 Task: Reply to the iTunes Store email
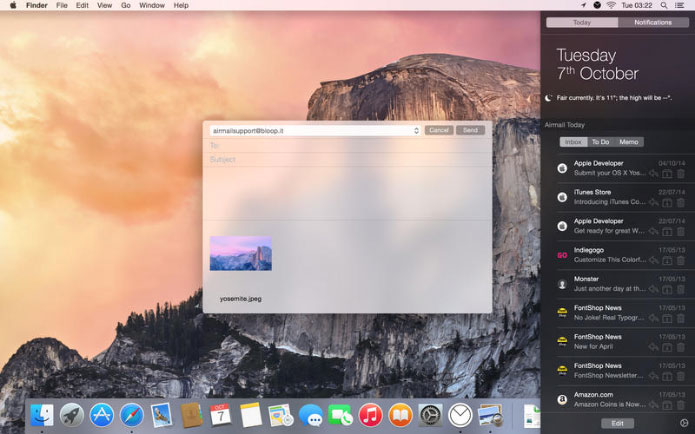[x=654, y=202]
